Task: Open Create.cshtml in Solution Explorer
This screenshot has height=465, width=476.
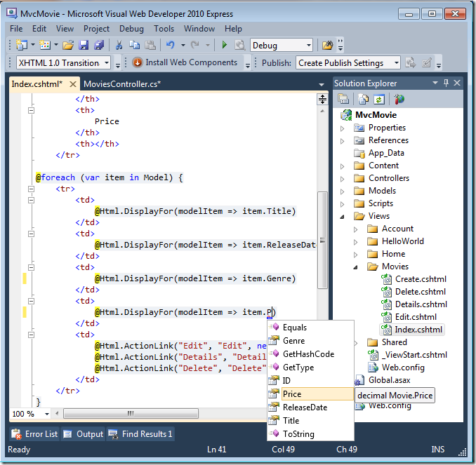Action: click(421, 279)
